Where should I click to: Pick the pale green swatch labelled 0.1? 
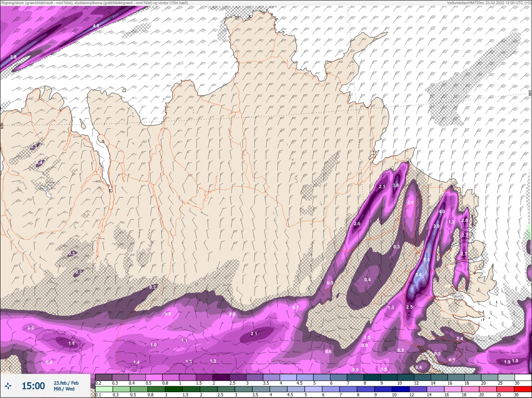click(x=104, y=389)
